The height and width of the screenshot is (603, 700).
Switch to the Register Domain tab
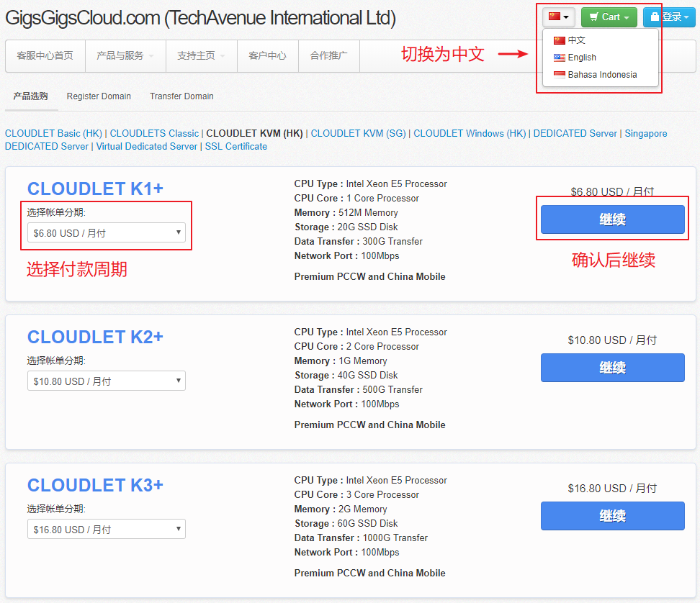pyautogui.click(x=99, y=96)
